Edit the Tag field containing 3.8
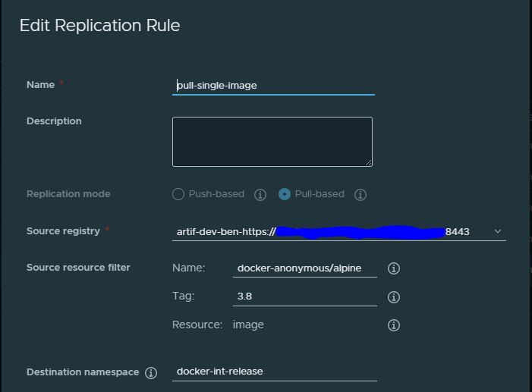Screen dimensions: 532x392 [305, 296]
